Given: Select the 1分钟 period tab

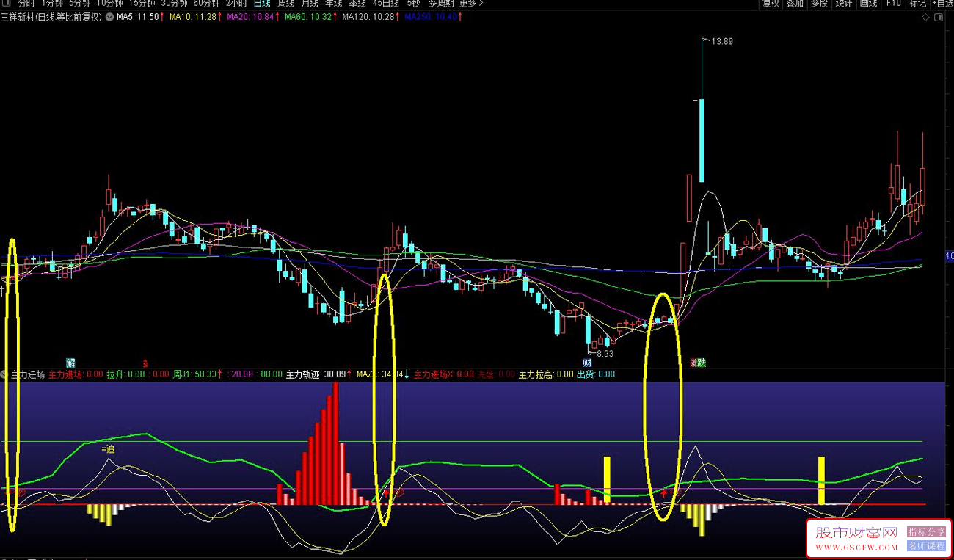Looking at the screenshot, I should click(53, 3).
